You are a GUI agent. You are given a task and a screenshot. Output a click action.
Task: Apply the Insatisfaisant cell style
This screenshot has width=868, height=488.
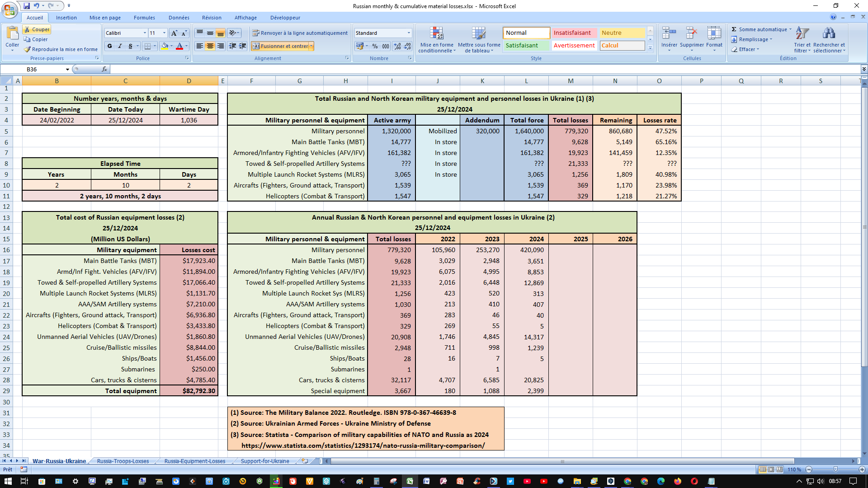click(574, 33)
